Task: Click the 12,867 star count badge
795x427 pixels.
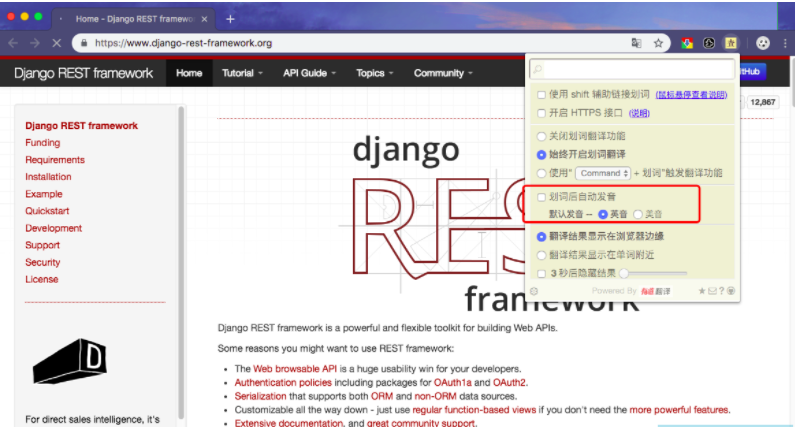Action: point(763,102)
